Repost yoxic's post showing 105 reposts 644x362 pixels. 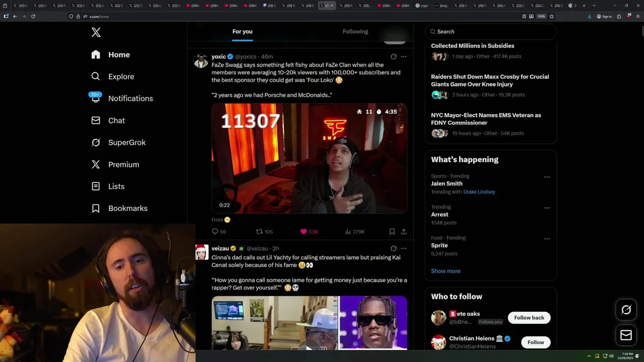coord(264,232)
